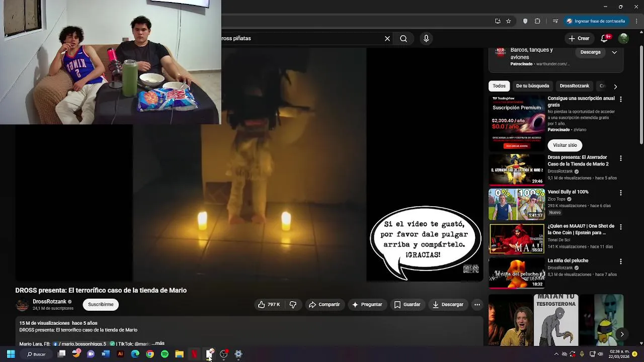
Task: Open browser extensions puzzle icon
Action: pos(537,21)
